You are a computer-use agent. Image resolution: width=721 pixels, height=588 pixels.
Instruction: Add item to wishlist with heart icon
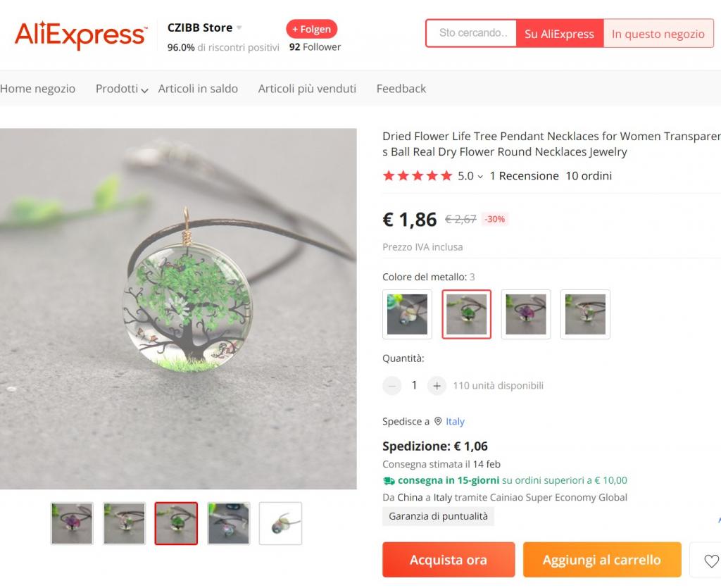point(711,560)
